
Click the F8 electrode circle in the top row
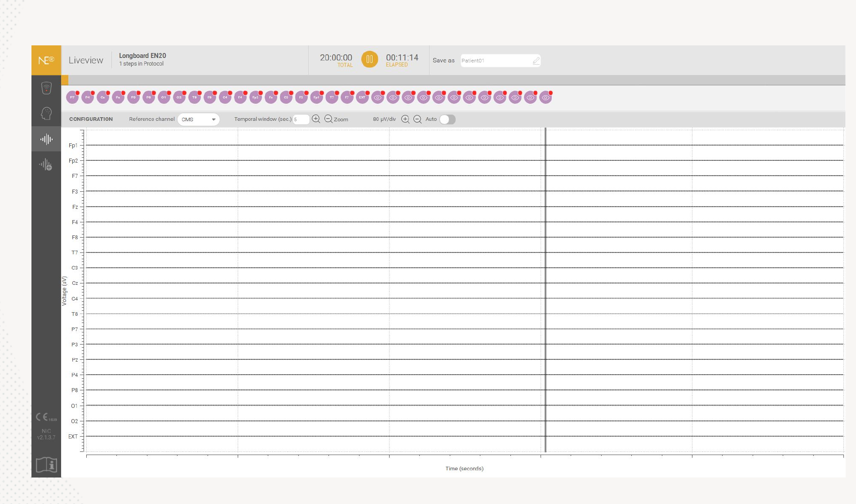210,97
